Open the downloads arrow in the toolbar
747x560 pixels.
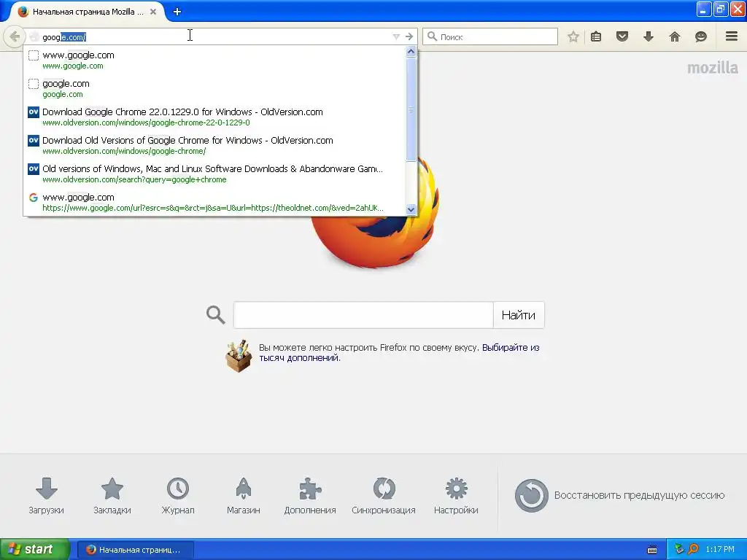pyautogui.click(x=649, y=36)
